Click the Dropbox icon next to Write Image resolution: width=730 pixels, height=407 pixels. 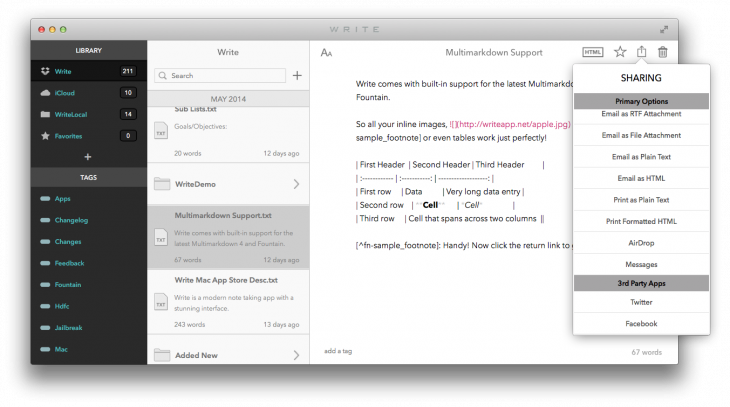coord(45,71)
